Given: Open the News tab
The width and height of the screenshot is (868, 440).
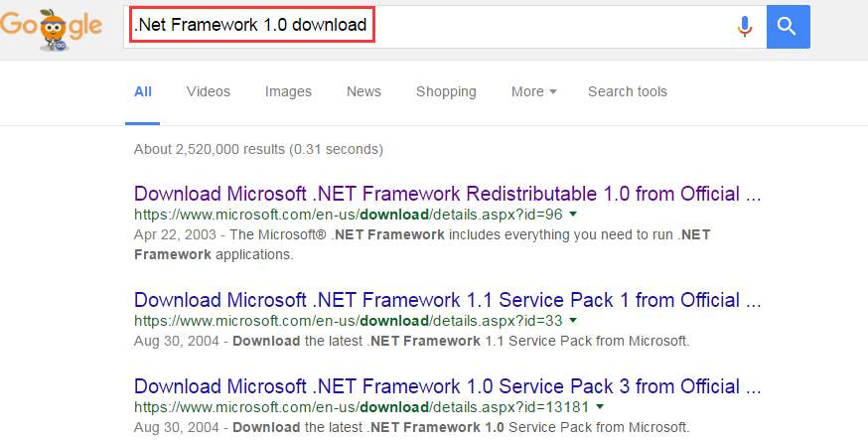Looking at the screenshot, I should [x=363, y=92].
